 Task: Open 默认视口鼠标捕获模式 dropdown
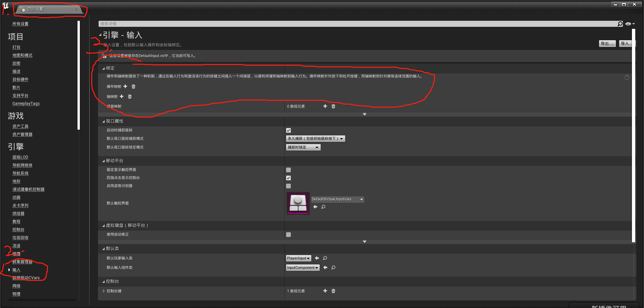coord(315,139)
